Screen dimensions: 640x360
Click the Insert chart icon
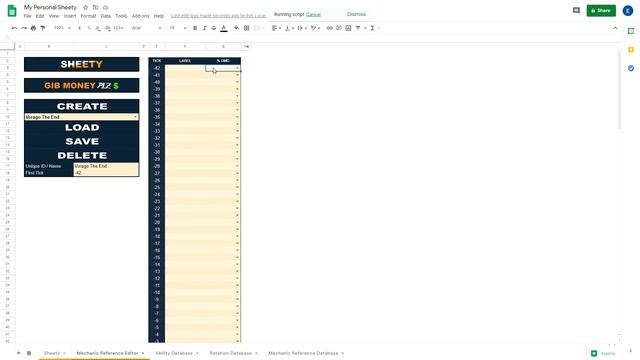click(x=348, y=28)
